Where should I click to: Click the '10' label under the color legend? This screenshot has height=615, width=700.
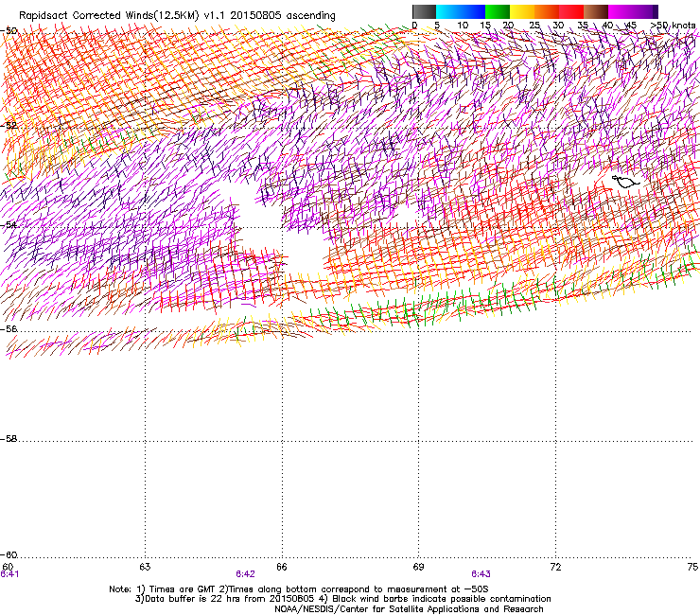click(463, 26)
